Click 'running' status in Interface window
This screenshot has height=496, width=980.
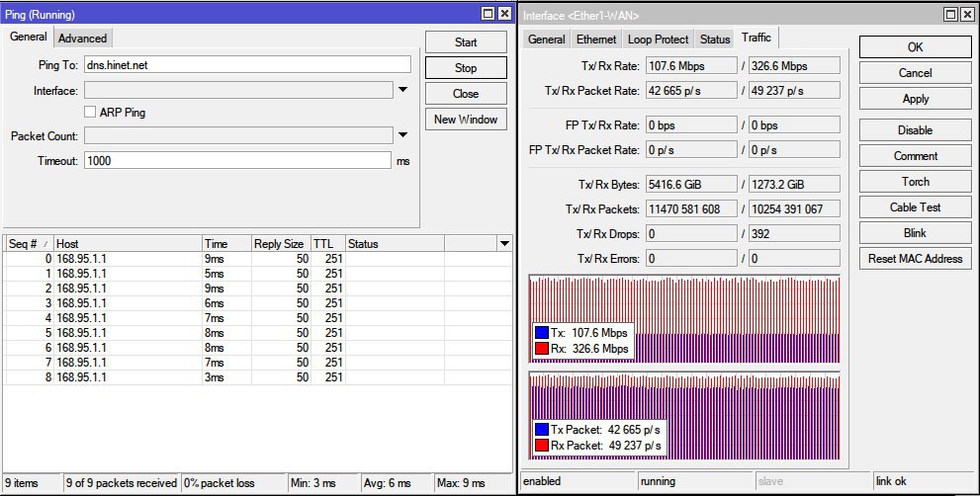(x=658, y=481)
